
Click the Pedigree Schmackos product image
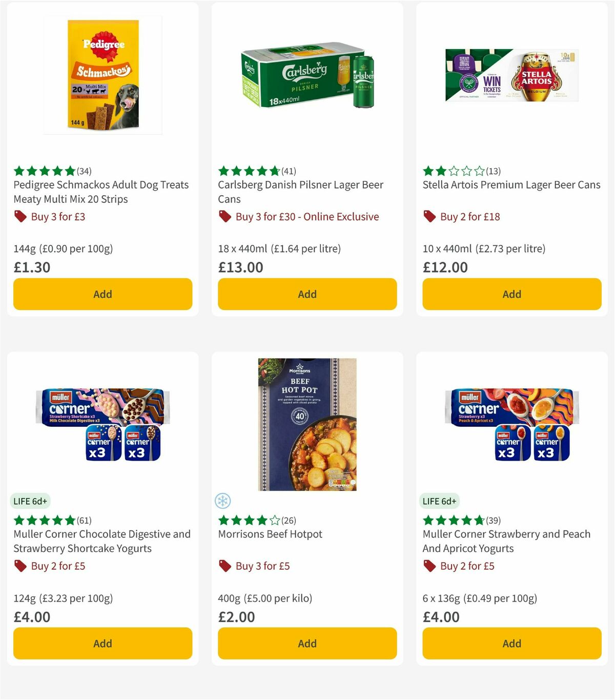coord(102,74)
